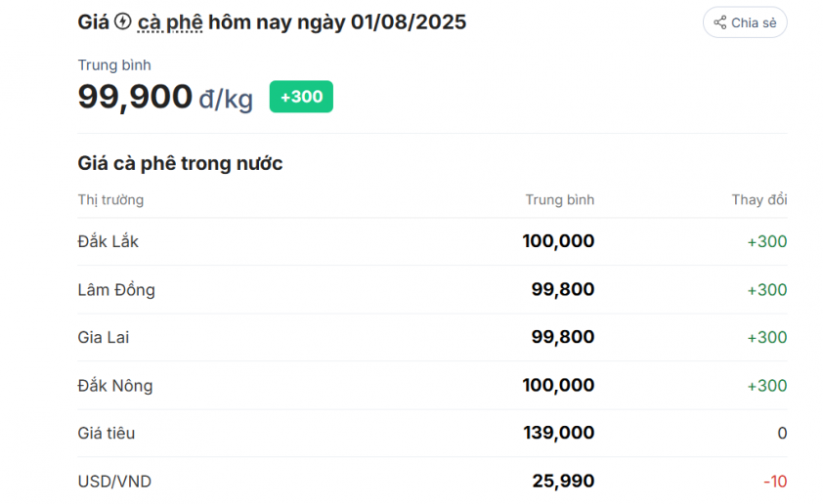The image size is (823, 504).
Task: Click the USD/VND rate 25,990
Action: 563,482
